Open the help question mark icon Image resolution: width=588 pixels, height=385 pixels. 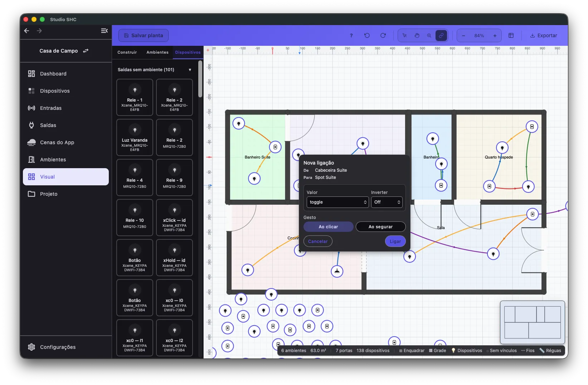(351, 35)
